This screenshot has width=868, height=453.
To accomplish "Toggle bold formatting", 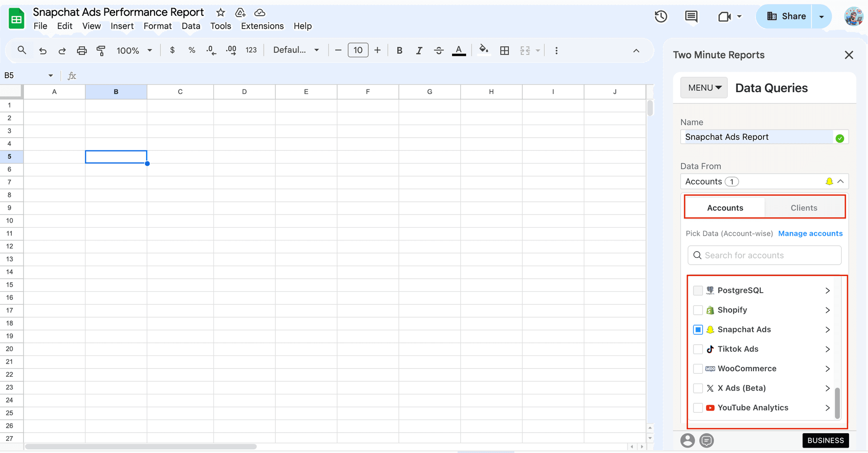I will (x=399, y=51).
